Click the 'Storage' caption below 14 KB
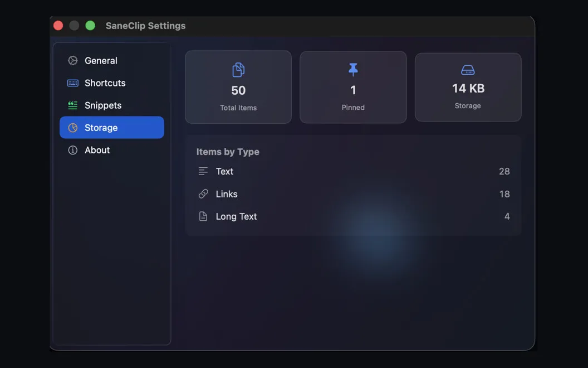Screen dimensions: 588x368 pyautogui.click(x=468, y=106)
